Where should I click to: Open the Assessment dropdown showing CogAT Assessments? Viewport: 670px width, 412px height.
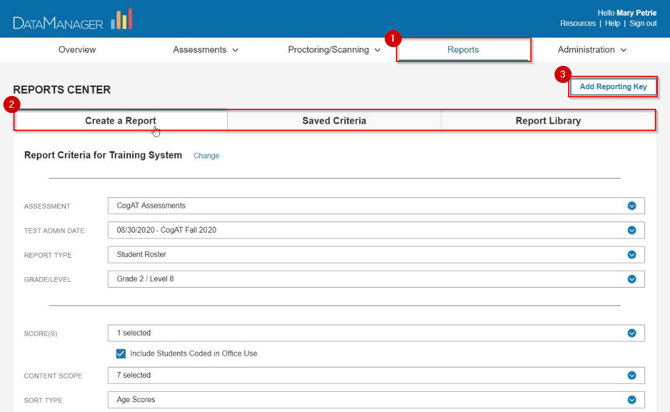376,206
